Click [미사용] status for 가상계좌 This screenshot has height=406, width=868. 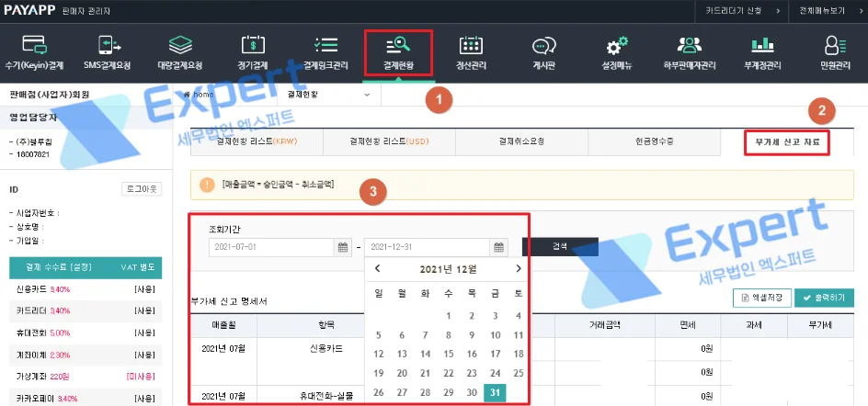pyautogui.click(x=142, y=377)
